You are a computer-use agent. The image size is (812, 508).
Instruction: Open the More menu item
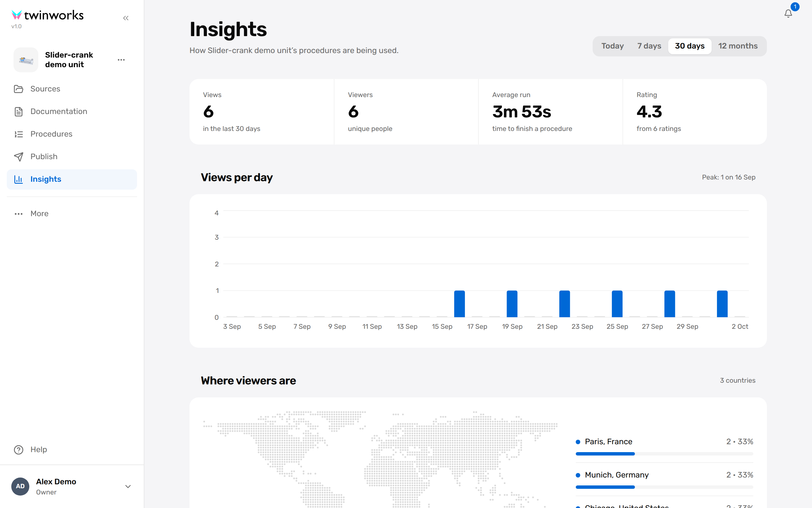click(x=72, y=214)
